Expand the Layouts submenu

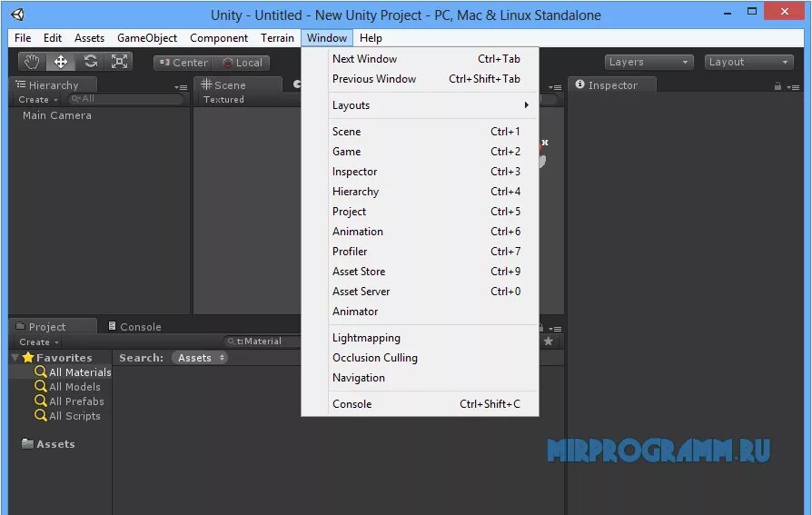coord(420,105)
